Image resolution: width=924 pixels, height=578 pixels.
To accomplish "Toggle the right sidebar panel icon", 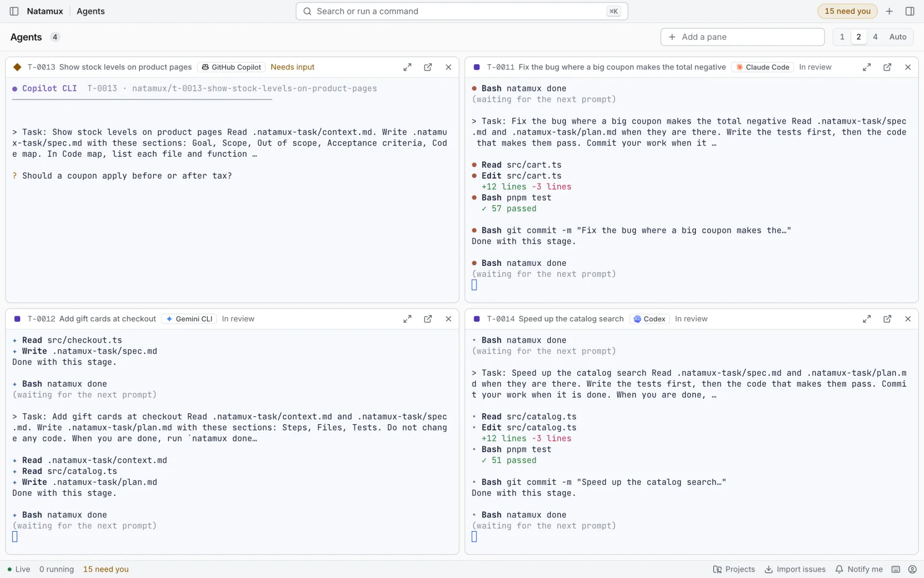I will [x=910, y=11].
